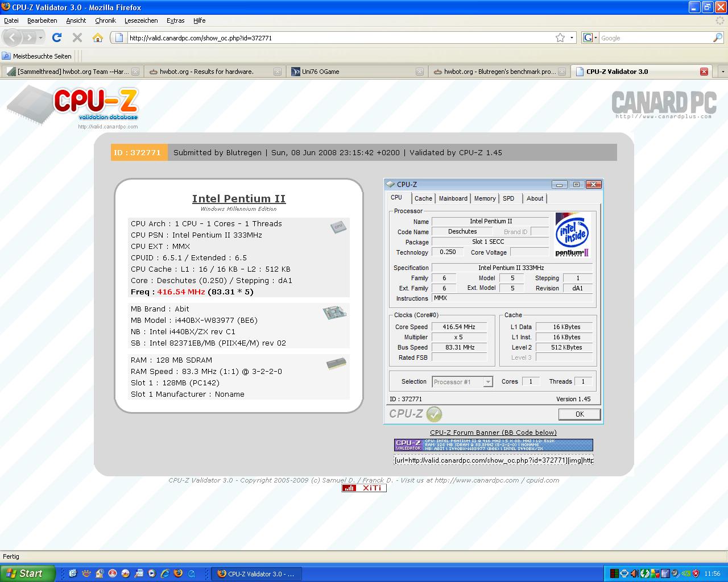The image size is (728, 582).
Task: Open the Google search engine dropdown
Action: coord(590,38)
